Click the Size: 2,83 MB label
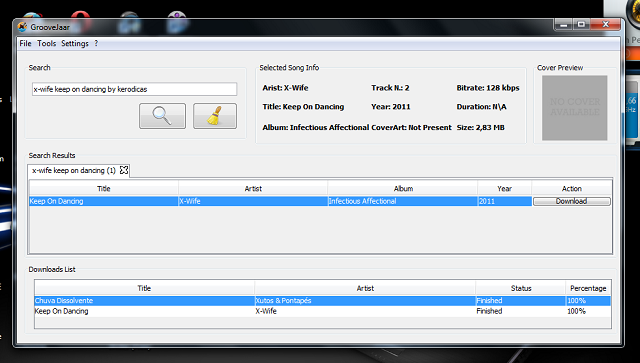 click(x=480, y=127)
